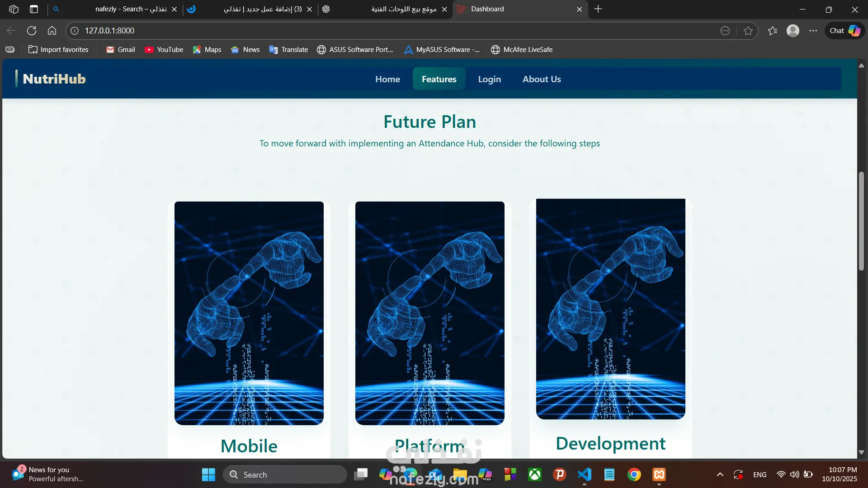Go to browser home page

click(52, 31)
